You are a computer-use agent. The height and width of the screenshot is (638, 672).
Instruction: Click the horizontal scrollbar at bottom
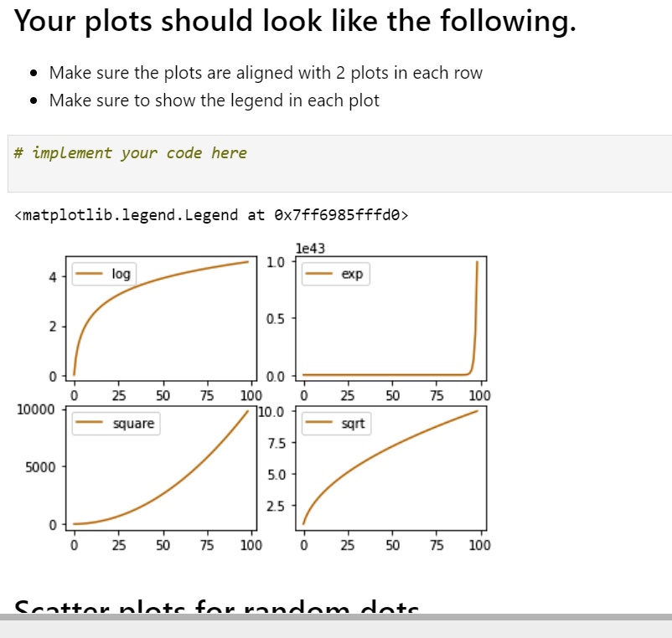[x=336, y=617]
